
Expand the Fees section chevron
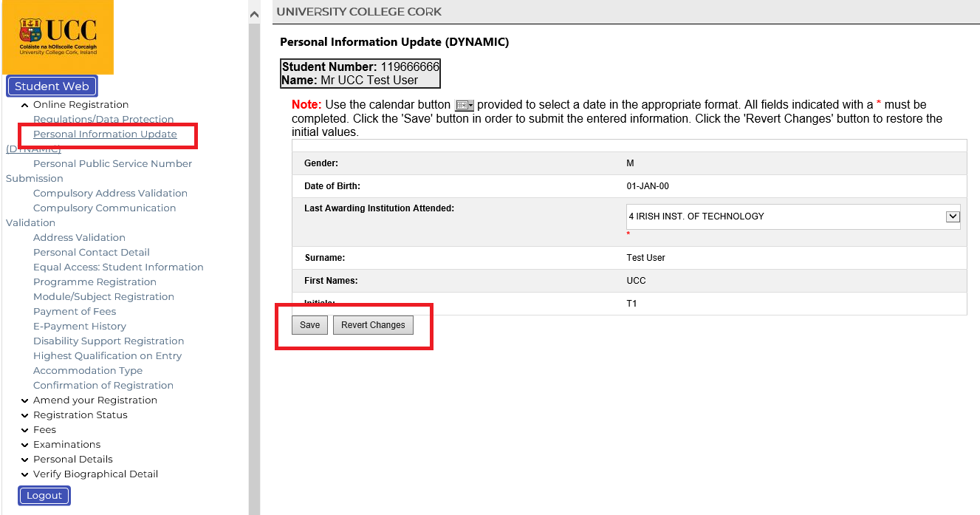pyautogui.click(x=25, y=430)
